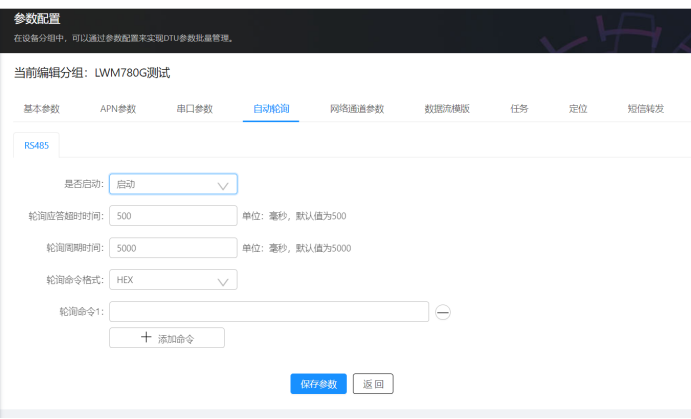The image size is (691, 419).
Task: Focus the 轮询周期时间 input field
Action: [172, 248]
